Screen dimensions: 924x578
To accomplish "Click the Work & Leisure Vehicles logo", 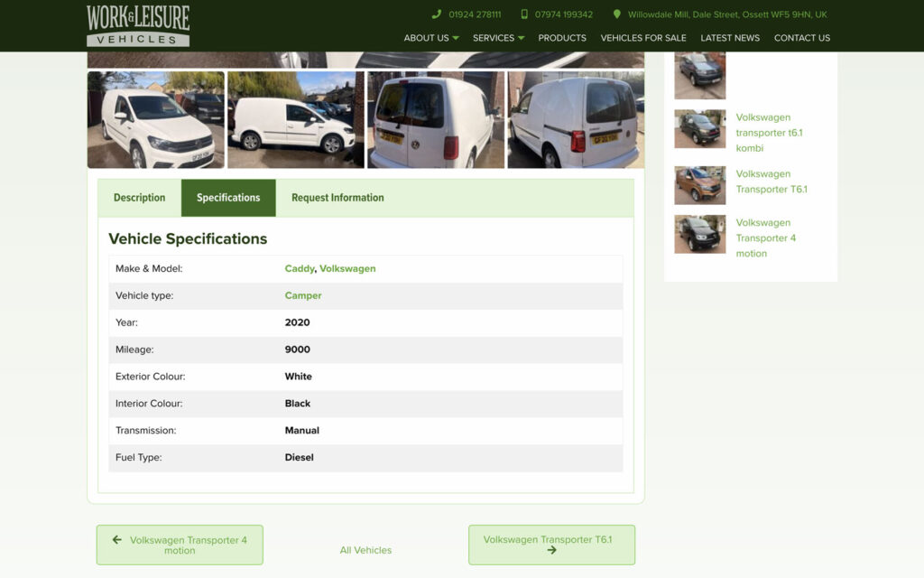I will [138, 25].
